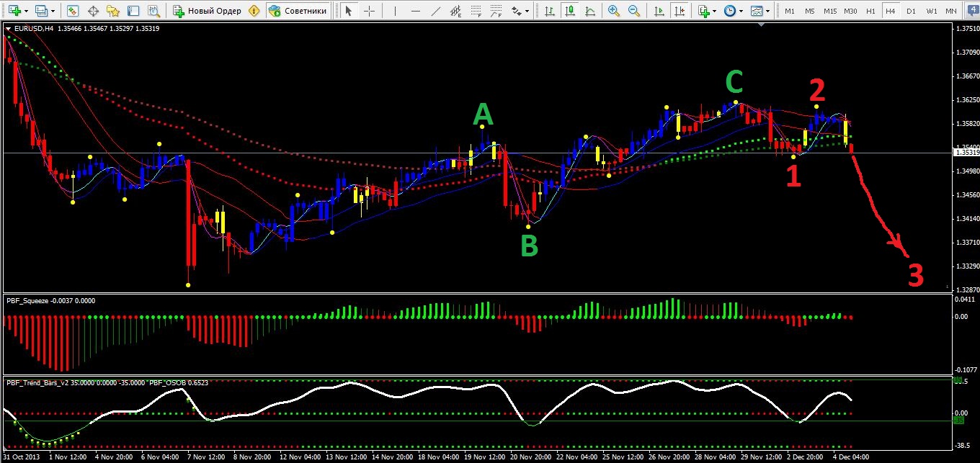980x463 pixels.
Task: Expand the profiles dropdown arrow
Action: (x=54, y=11)
